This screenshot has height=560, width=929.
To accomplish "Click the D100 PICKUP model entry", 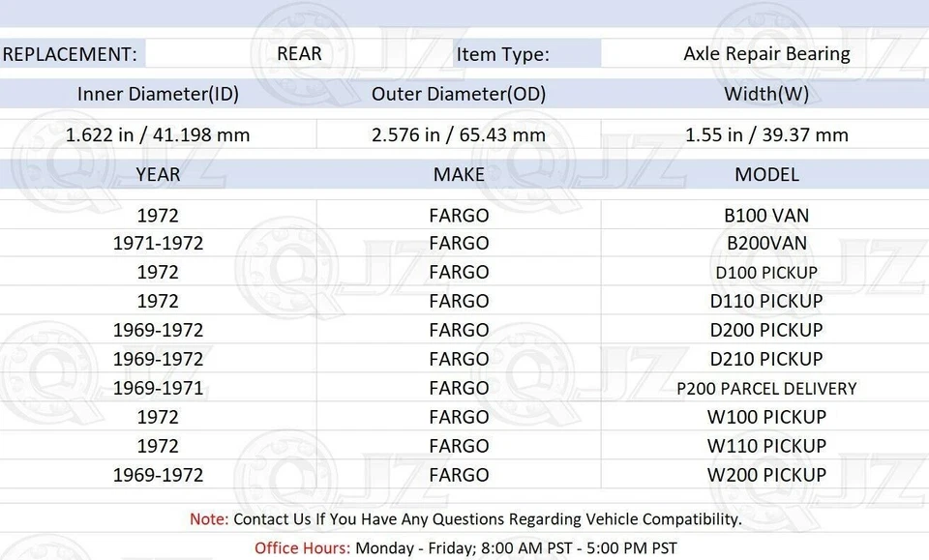I will (766, 273).
